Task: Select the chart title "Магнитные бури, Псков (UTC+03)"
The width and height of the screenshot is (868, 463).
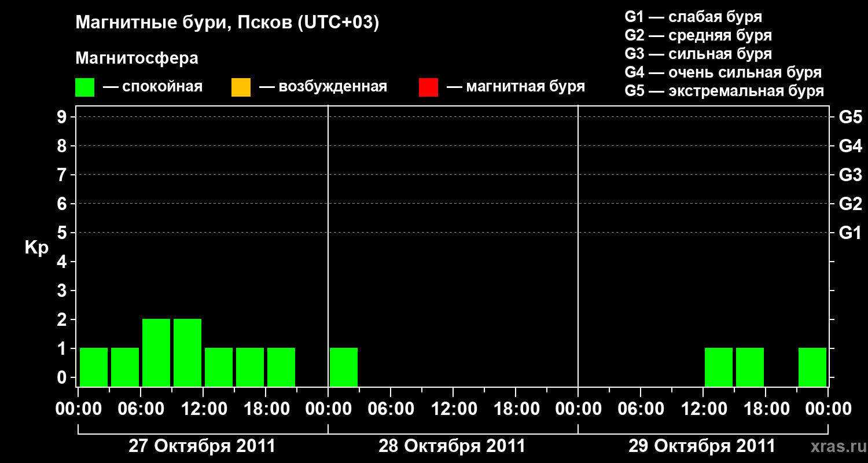Action: 227,23
